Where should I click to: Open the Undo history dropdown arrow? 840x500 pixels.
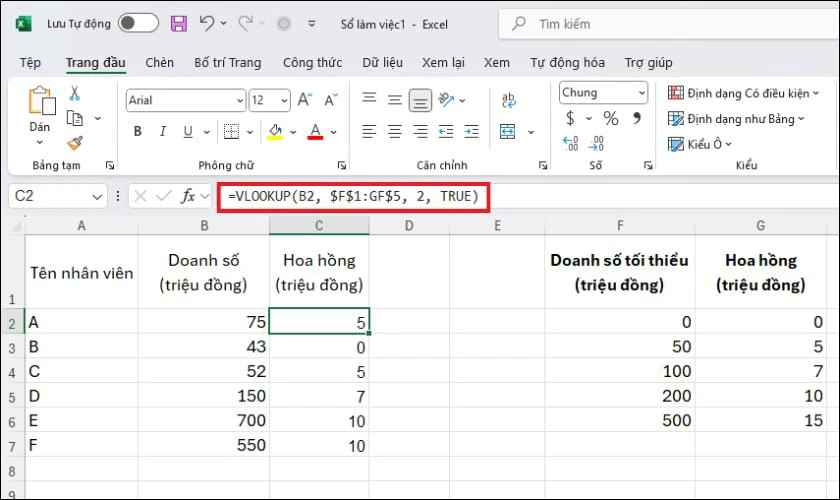click(223, 24)
